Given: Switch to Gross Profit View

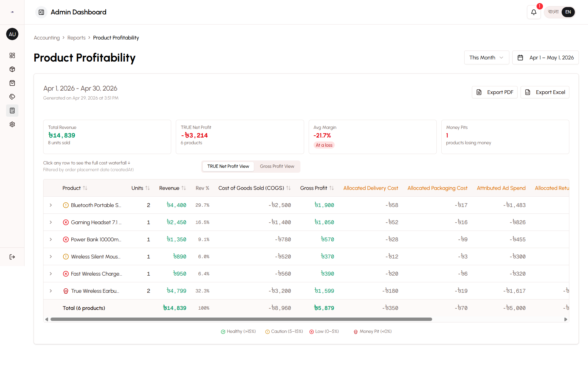Looking at the screenshot, I should (277, 166).
